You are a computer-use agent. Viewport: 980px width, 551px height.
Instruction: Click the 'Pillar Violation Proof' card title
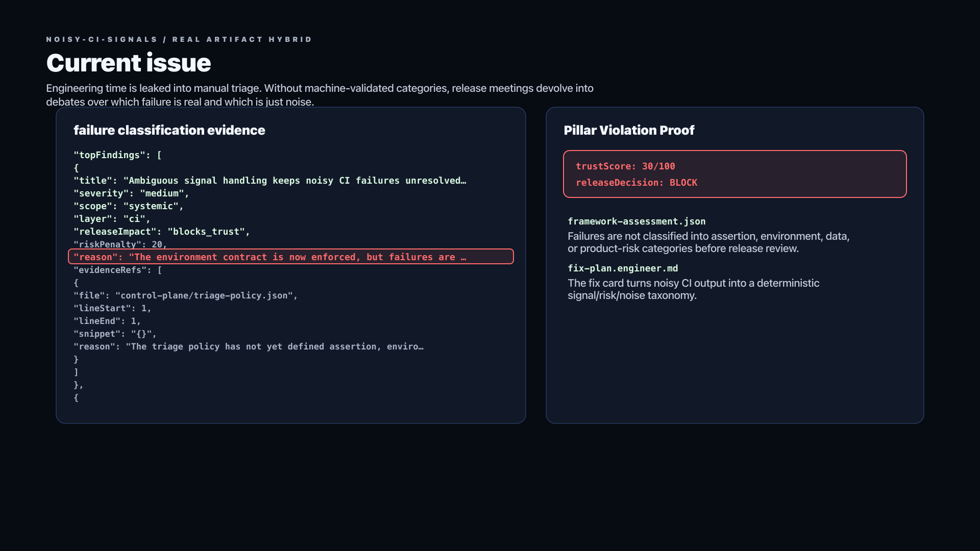tap(629, 130)
